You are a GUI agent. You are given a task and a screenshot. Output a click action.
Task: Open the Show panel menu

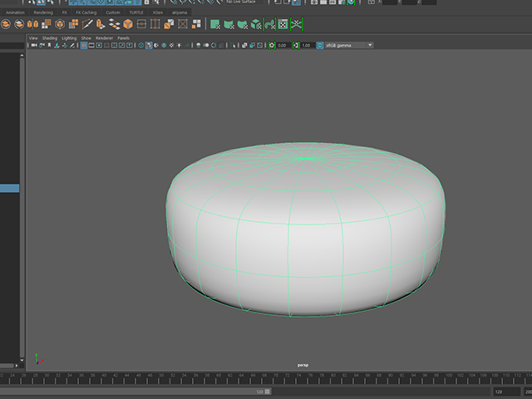(86, 38)
